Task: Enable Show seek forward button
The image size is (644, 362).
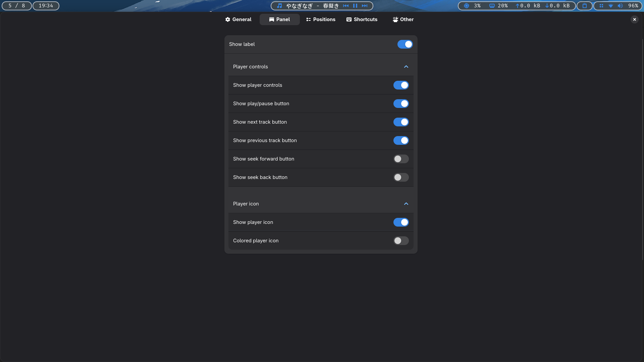Action: (x=401, y=159)
